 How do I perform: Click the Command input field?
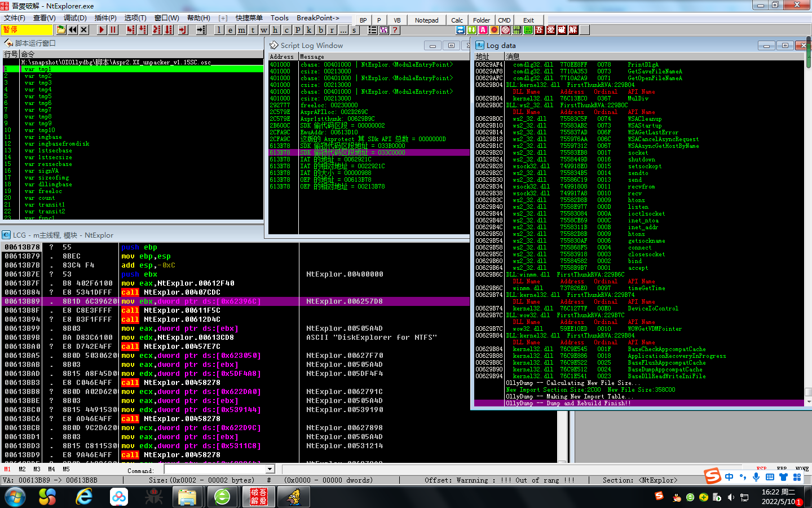tap(215, 469)
